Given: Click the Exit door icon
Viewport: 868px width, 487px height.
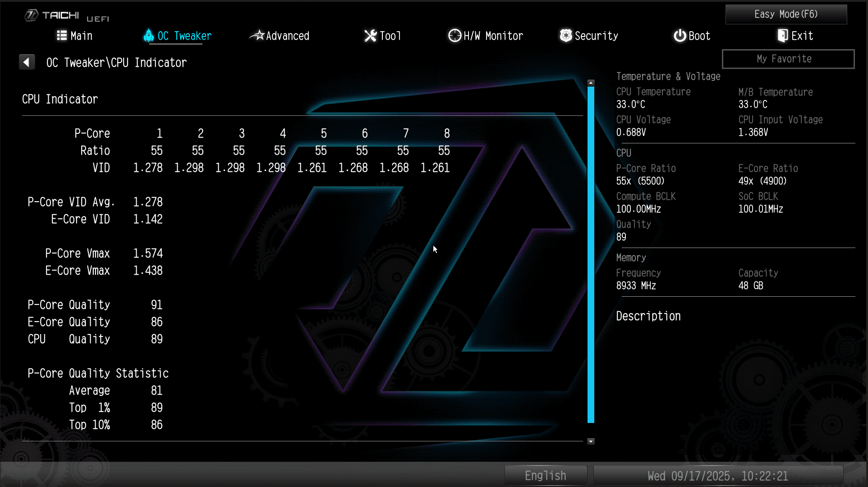Looking at the screenshot, I should (x=783, y=36).
